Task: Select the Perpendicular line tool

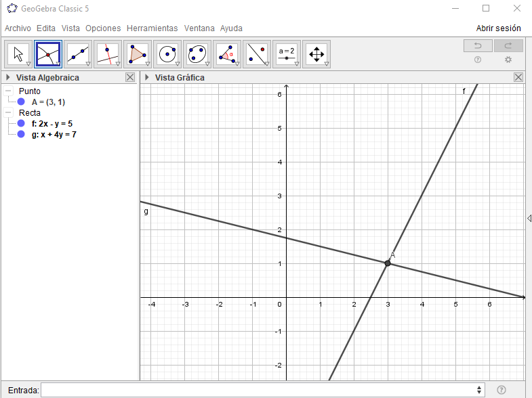Action: 108,54
